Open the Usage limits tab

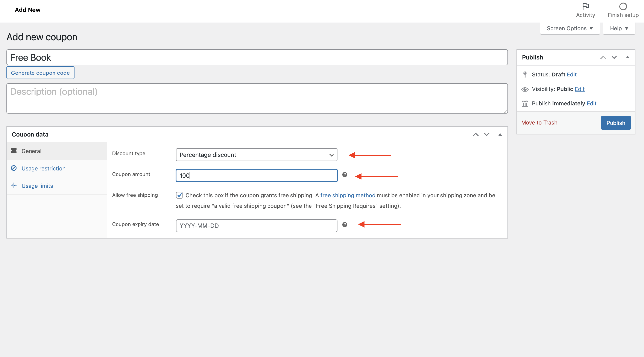[x=37, y=186]
